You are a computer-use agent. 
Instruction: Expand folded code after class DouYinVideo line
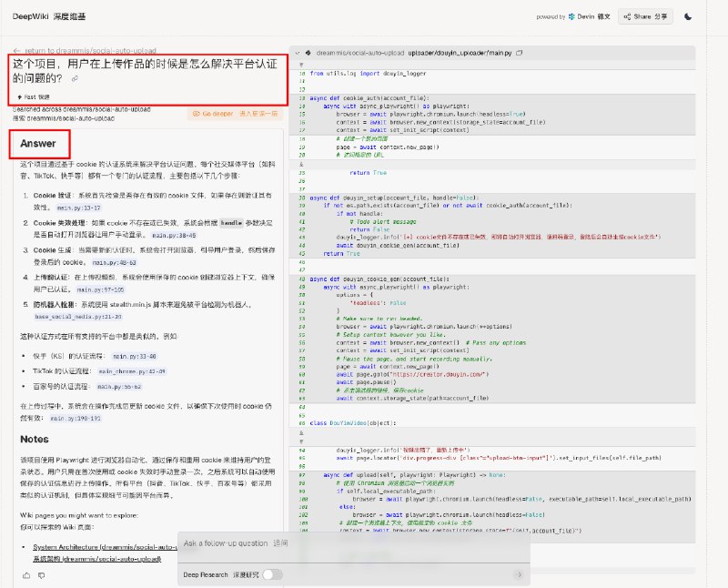(x=301, y=433)
